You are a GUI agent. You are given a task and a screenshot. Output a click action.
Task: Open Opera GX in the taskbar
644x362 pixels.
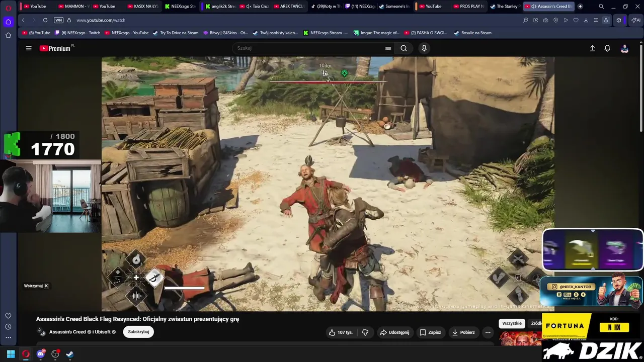pyautogui.click(x=26, y=354)
